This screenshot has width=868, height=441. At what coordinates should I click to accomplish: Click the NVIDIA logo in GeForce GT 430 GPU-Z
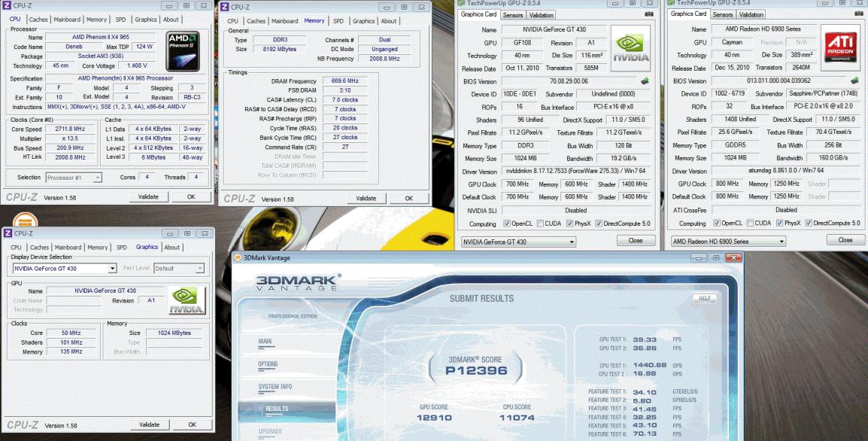[x=630, y=47]
